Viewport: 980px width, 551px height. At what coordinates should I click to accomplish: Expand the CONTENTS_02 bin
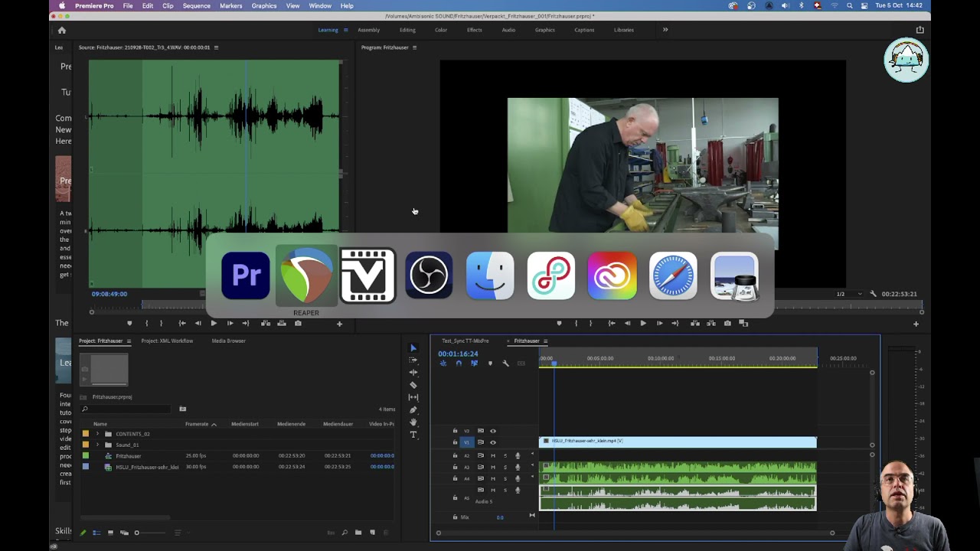(x=97, y=434)
